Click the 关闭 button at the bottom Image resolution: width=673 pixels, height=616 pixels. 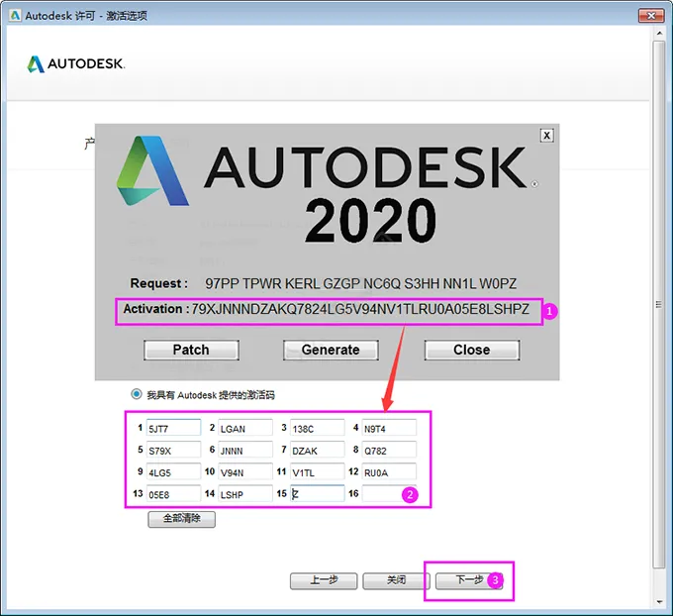[396, 580]
